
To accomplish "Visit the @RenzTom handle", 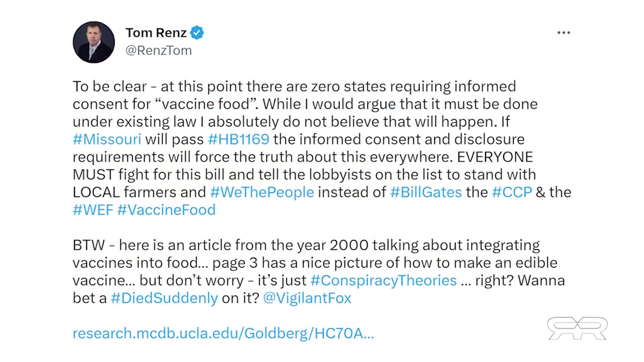I will click(158, 50).
